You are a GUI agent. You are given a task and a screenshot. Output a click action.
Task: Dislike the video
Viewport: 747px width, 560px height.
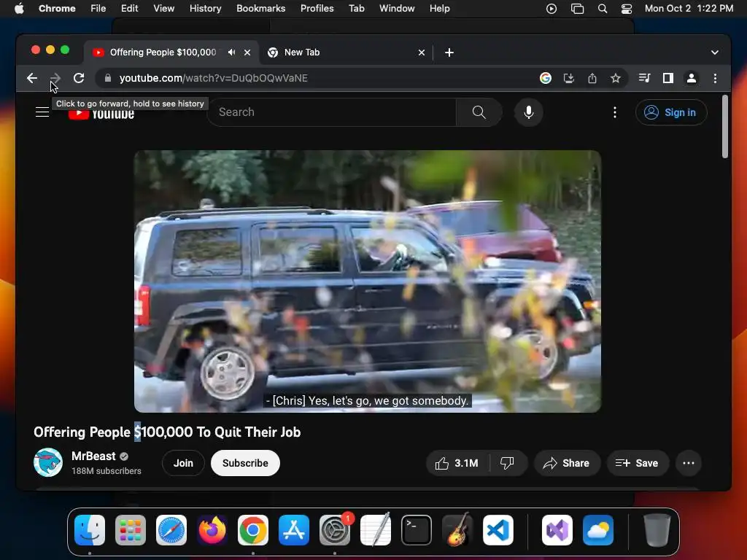pos(508,463)
